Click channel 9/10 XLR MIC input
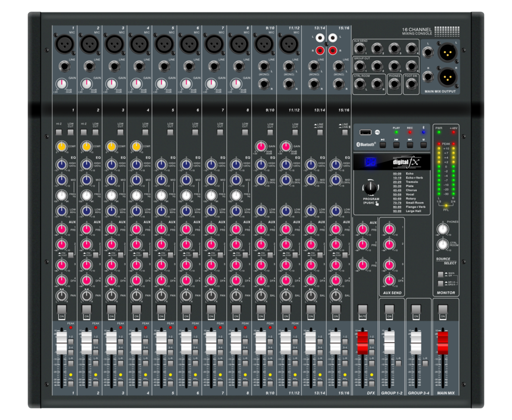The height and width of the screenshot is (420, 512). point(264,44)
